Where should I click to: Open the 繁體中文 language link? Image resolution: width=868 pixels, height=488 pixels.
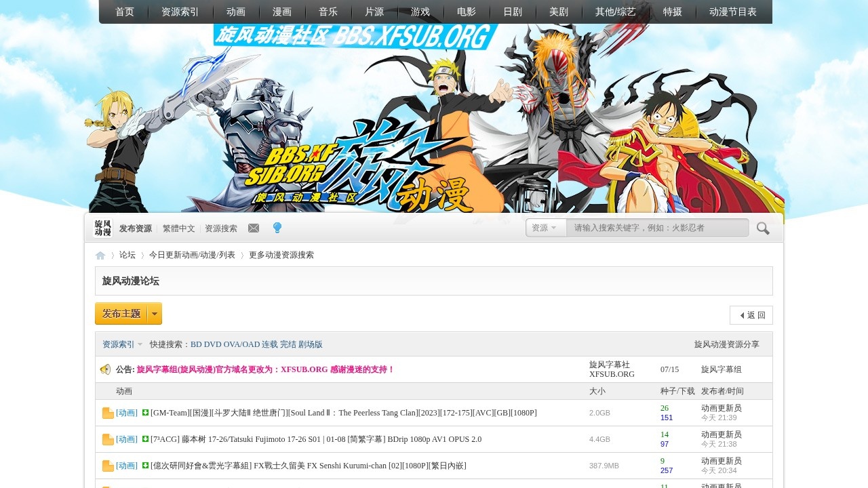[x=179, y=228]
